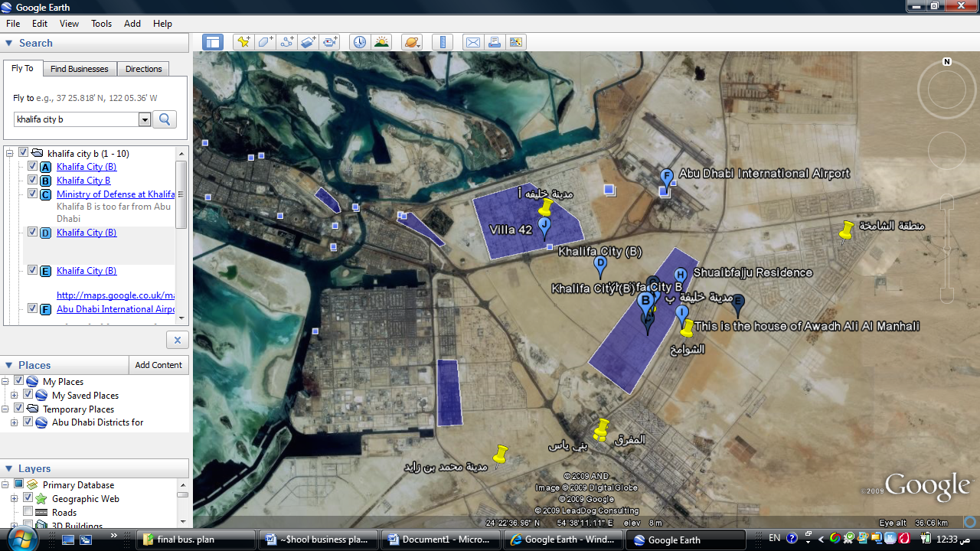
Task: Collapse the khalifa city b results tree
Action: pyautogui.click(x=10, y=153)
